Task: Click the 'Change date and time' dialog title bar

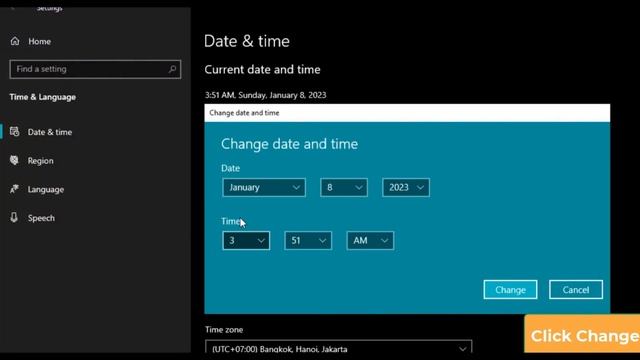Action: (x=407, y=113)
